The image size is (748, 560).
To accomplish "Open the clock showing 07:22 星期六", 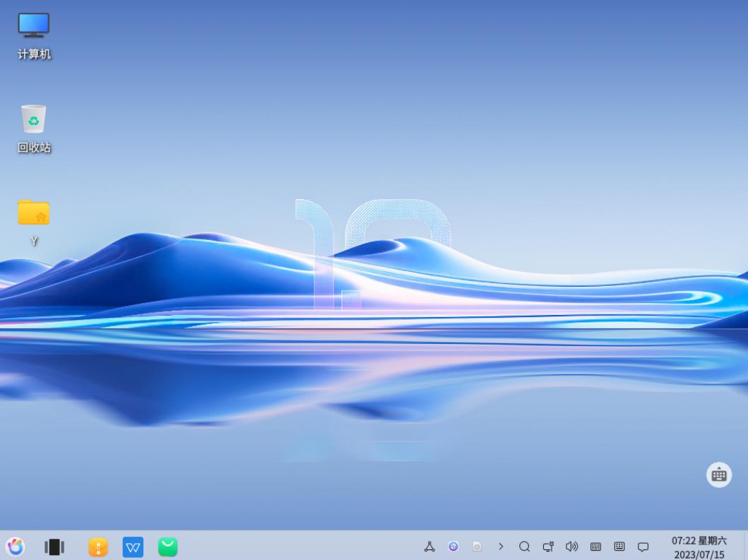I will tap(699, 541).
